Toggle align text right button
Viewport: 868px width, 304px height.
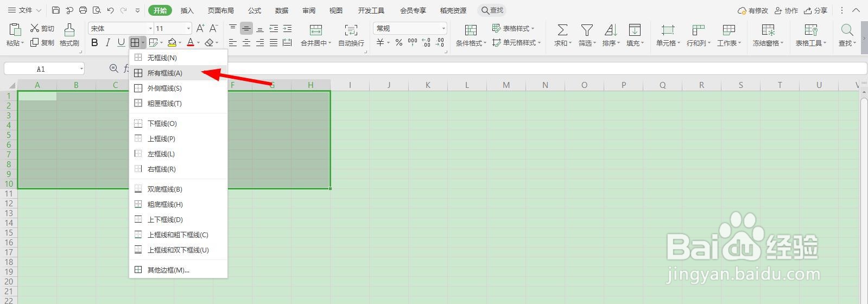[x=260, y=42]
